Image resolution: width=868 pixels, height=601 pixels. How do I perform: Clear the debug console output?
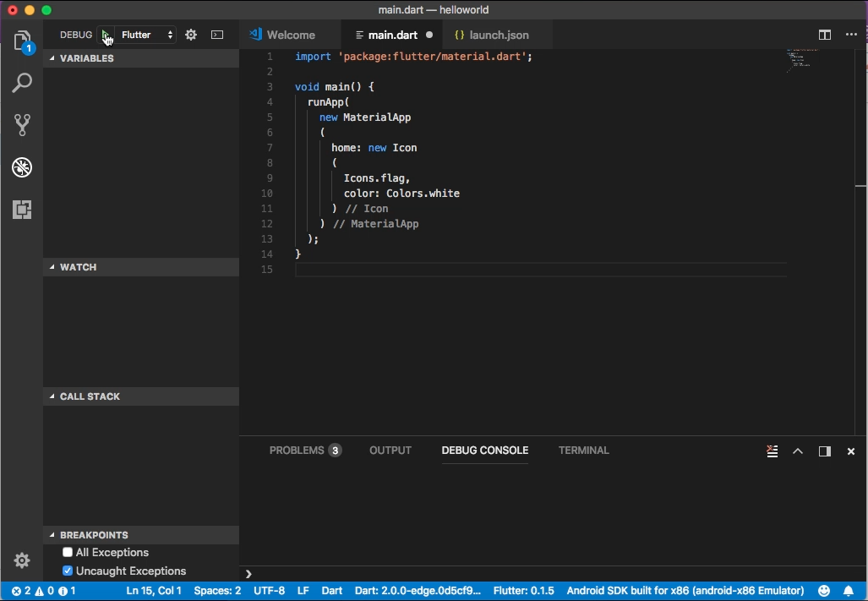772,451
